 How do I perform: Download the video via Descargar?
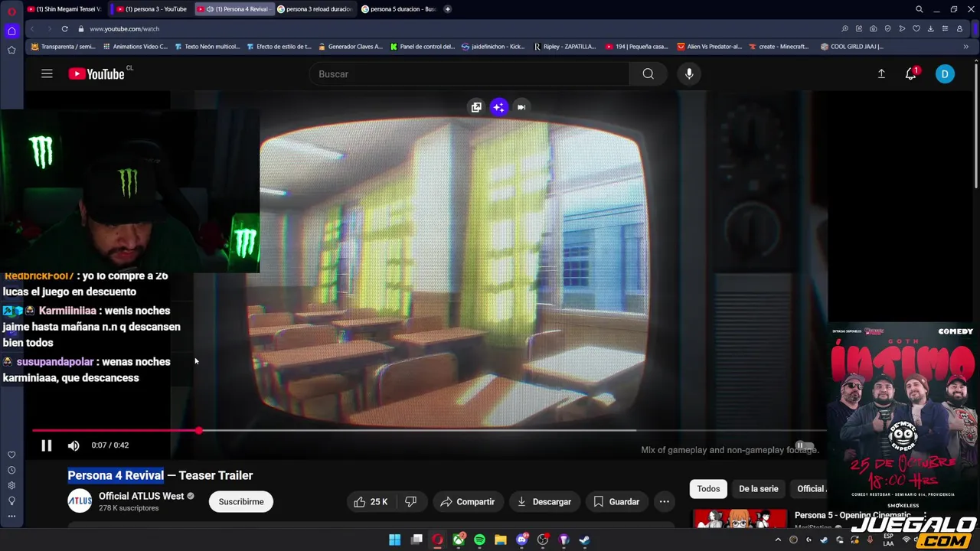544,501
